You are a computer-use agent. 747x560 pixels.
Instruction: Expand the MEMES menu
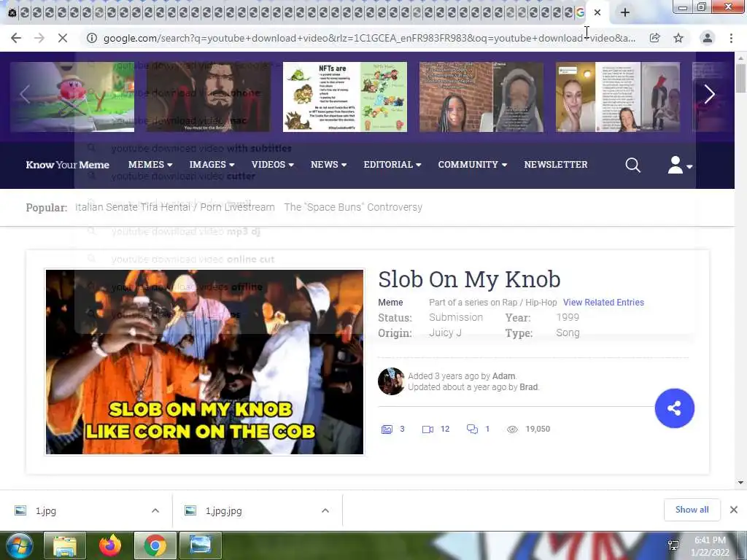point(150,164)
